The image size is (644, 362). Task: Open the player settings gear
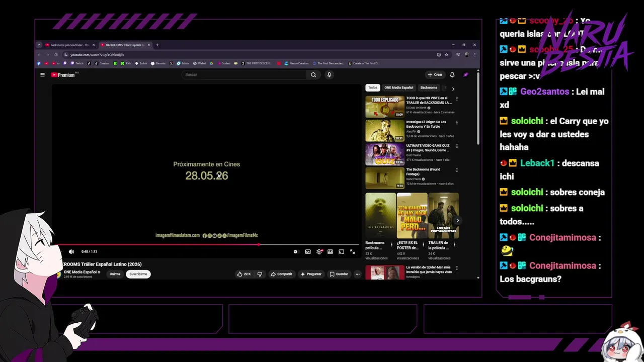tap(319, 251)
